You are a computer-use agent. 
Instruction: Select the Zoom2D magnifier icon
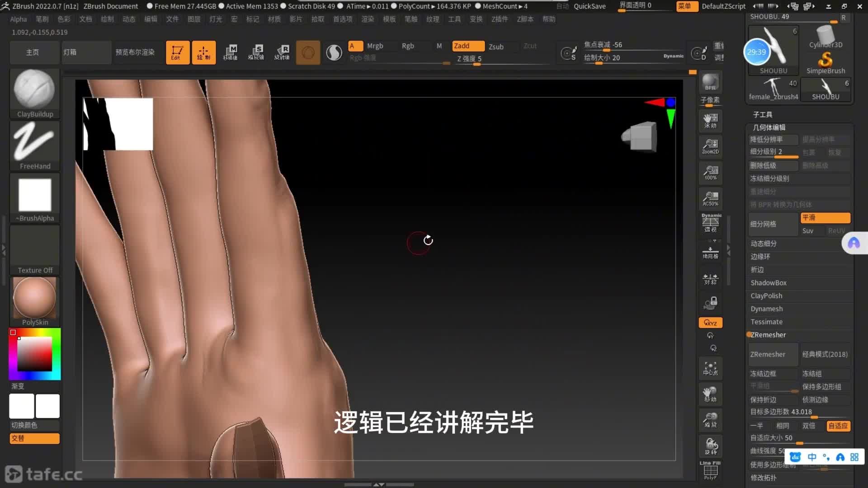tap(710, 146)
